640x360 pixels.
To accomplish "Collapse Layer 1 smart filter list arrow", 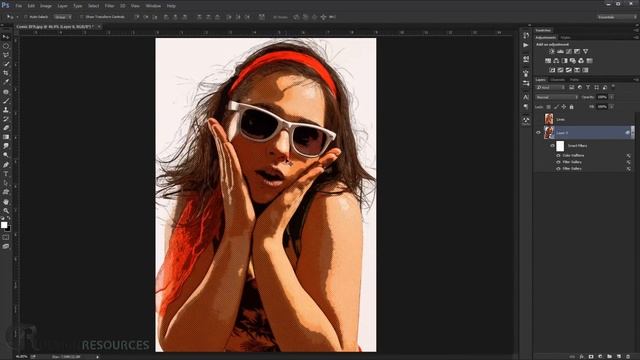I will point(632,132).
